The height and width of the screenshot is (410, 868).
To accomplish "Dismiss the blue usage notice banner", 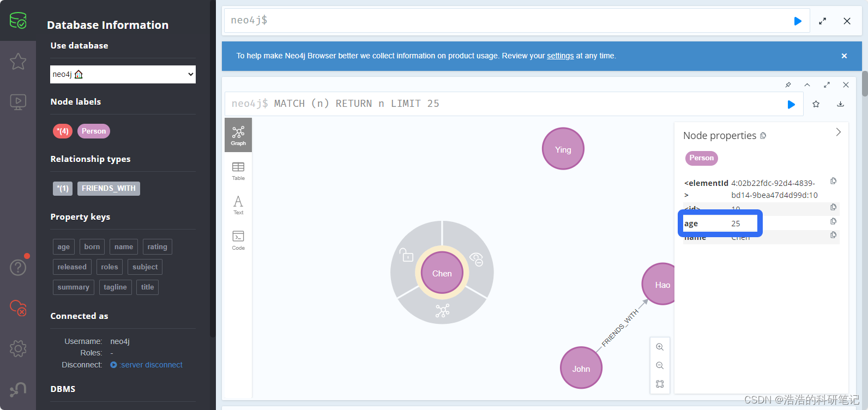I will pyautogui.click(x=844, y=56).
